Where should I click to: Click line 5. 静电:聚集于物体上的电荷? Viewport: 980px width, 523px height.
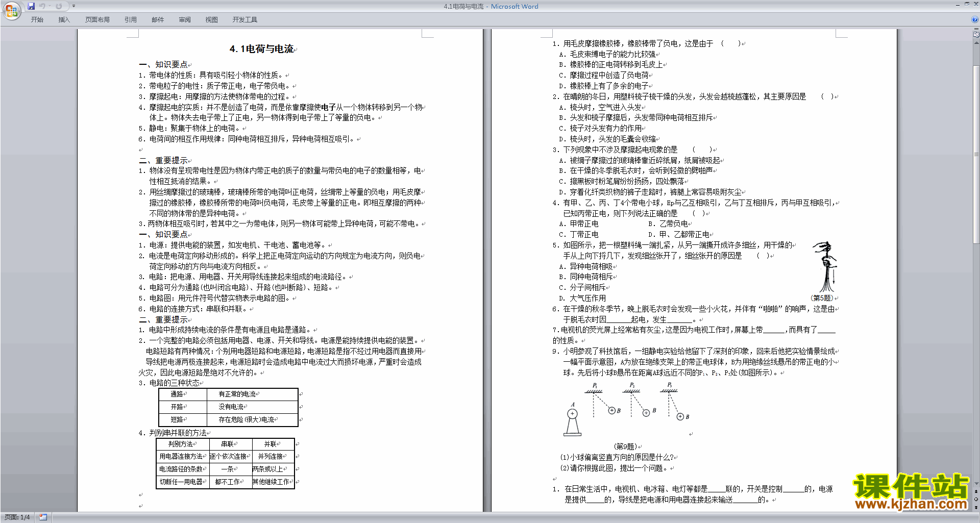pos(190,128)
